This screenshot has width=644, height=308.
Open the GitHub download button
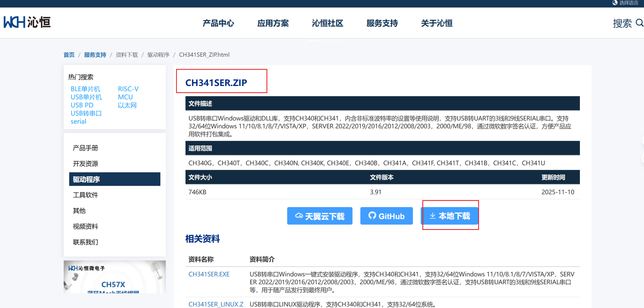[386, 216]
